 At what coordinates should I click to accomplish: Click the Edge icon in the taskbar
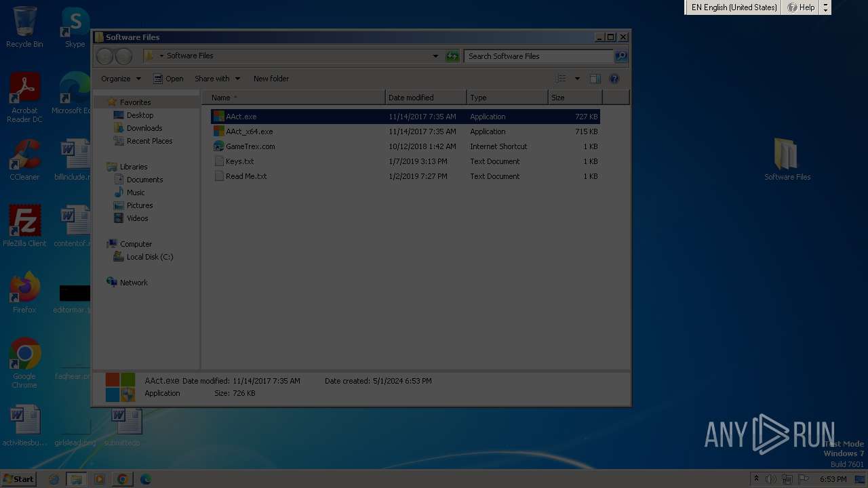click(145, 479)
